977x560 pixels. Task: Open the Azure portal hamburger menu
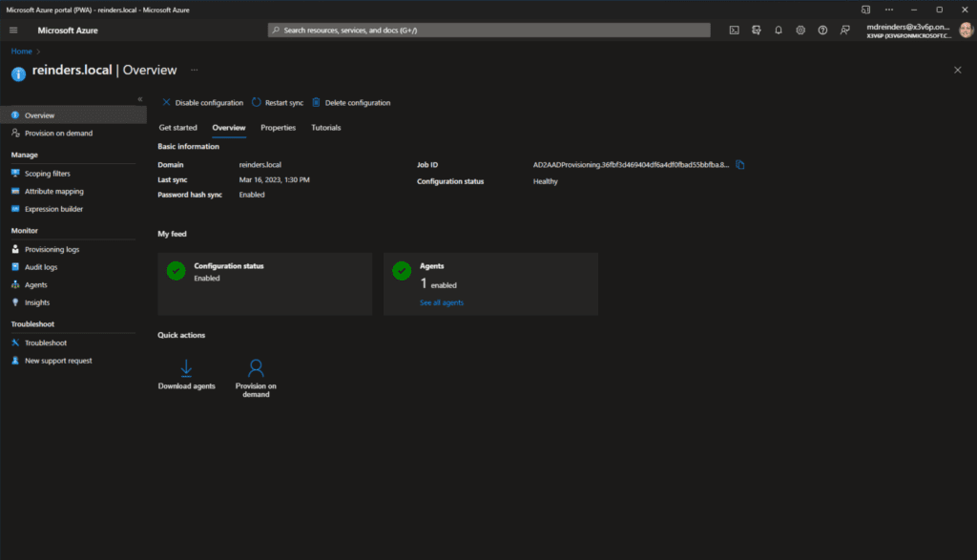13,30
